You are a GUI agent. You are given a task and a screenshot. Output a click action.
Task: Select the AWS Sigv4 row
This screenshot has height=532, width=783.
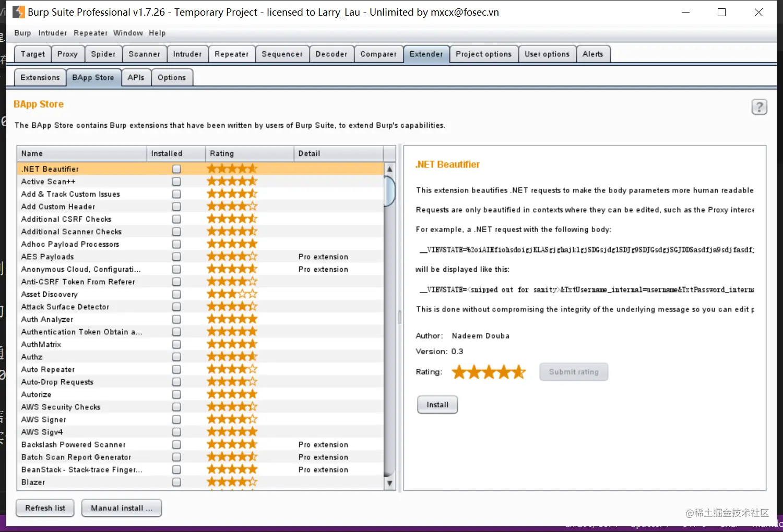click(200, 432)
